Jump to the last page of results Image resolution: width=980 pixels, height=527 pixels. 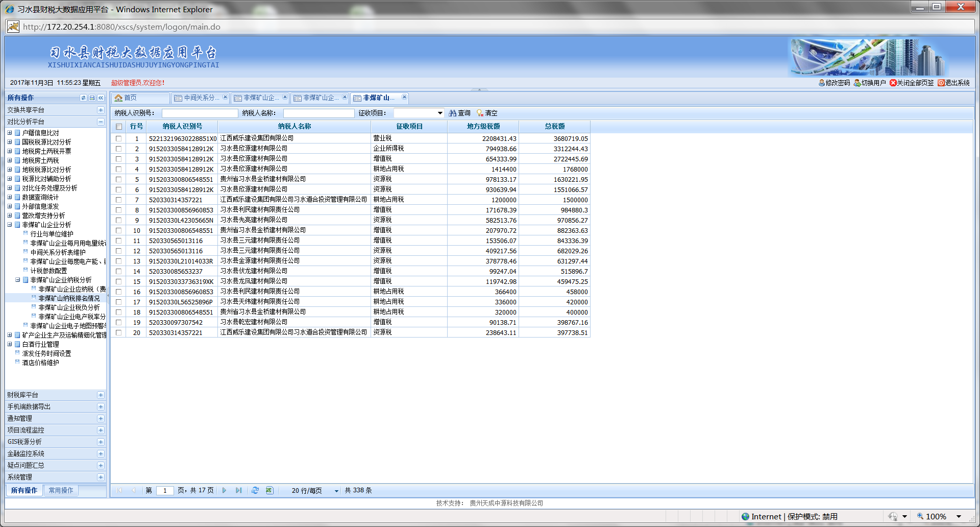click(238, 490)
